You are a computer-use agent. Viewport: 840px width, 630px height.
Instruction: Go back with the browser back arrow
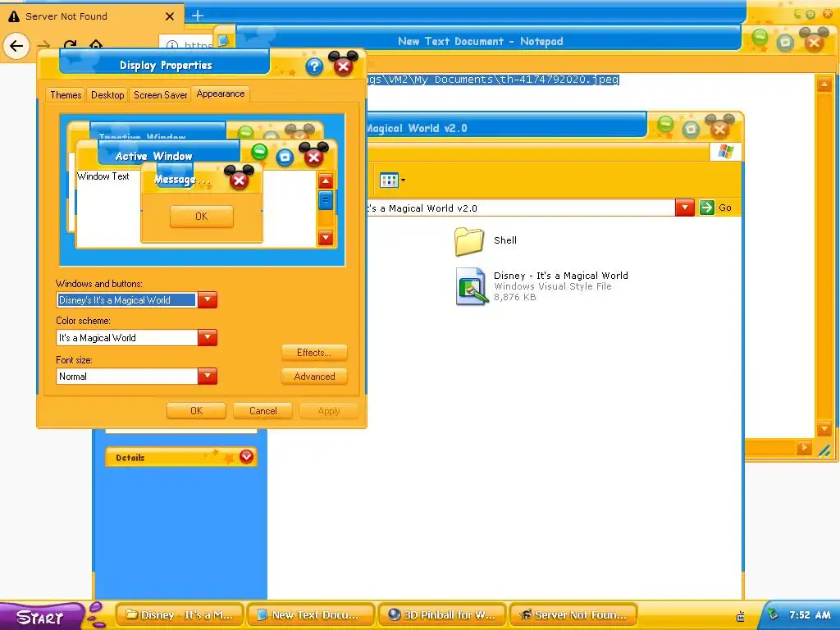tap(16, 46)
